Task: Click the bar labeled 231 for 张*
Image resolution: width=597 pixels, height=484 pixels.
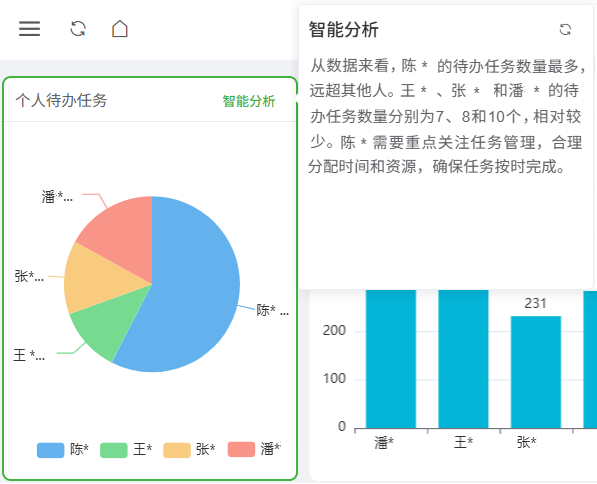Action: pyautogui.click(x=536, y=372)
